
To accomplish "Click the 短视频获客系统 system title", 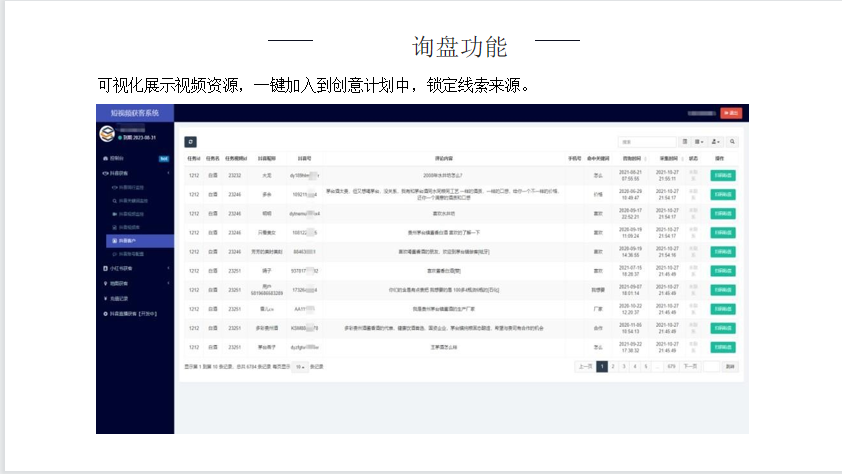I will click(135, 113).
